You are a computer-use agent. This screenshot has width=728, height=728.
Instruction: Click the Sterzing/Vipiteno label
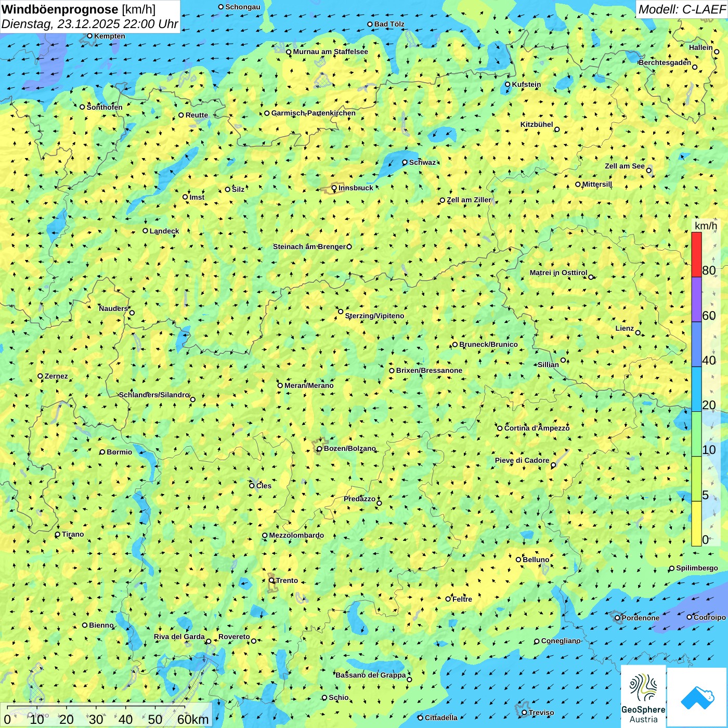click(x=374, y=316)
